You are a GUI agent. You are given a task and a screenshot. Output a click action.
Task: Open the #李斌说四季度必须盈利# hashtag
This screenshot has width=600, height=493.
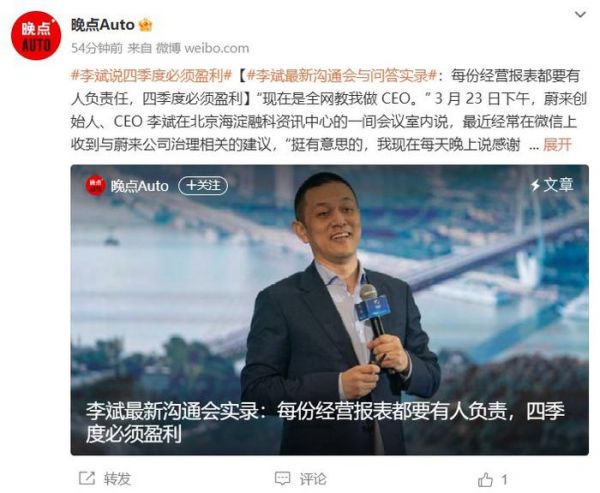[x=152, y=76]
